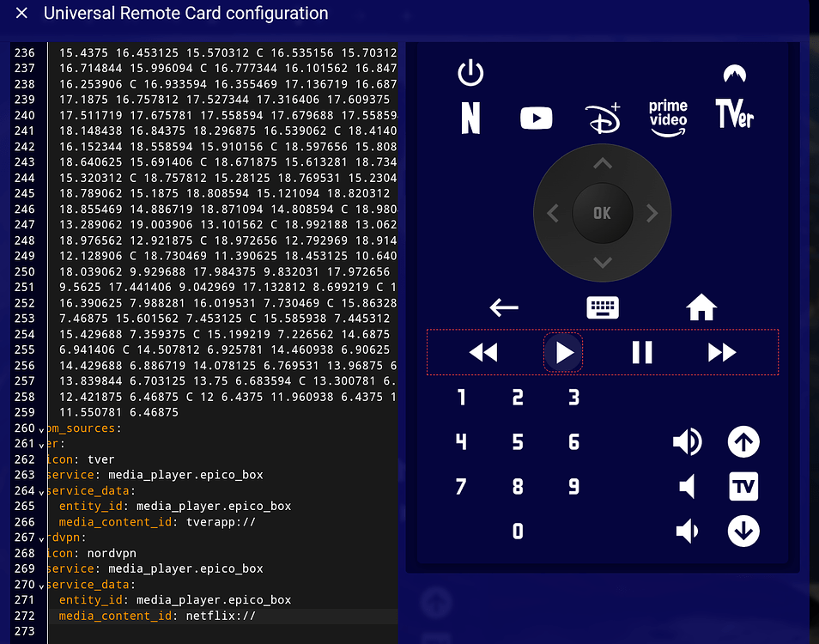Click the fast forward button

click(722, 353)
